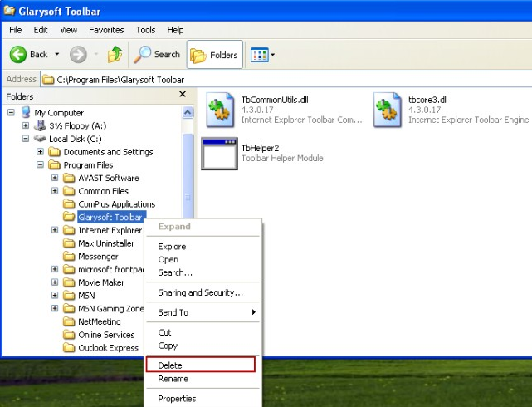Screen dimensions: 532x407
Task: Choose Copy from context menu
Action: pyautogui.click(x=203, y=346)
